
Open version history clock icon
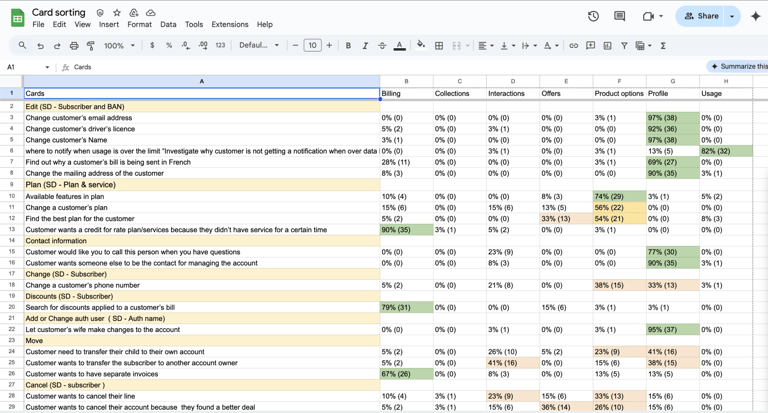coord(593,16)
